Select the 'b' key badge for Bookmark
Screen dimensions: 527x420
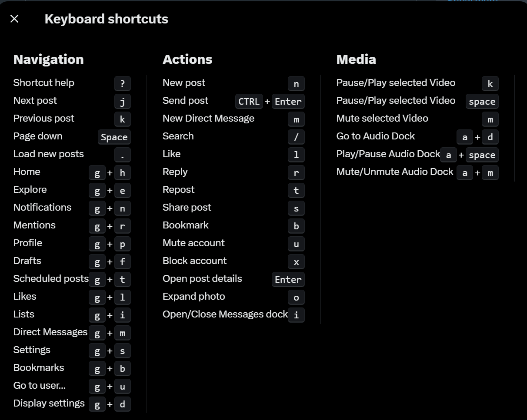click(x=296, y=226)
